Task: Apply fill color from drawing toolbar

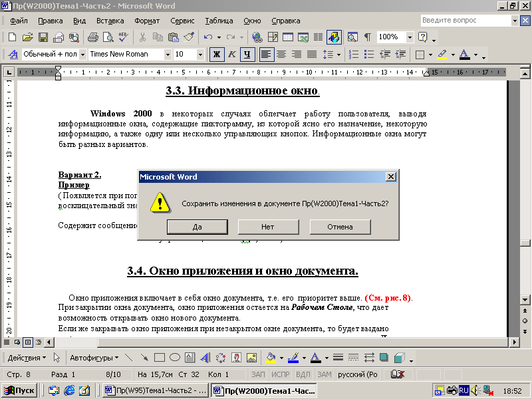Action: (271, 358)
